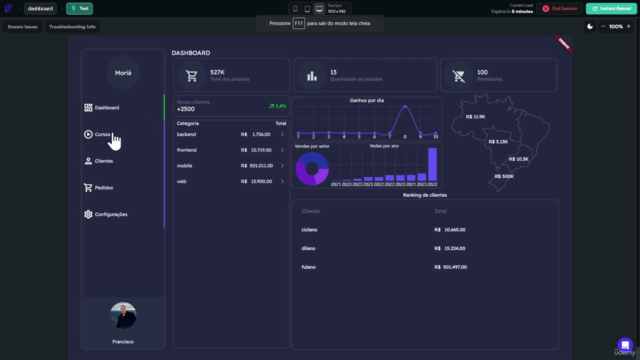Click the R$ 10,665.00 ranking total

click(450, 230)
